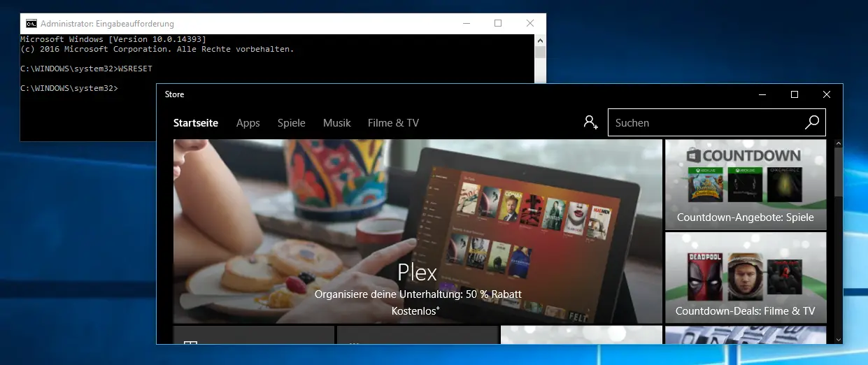This screenshot has height=365, width=868.
Task: Click Store scrollbar up arrow
Action: coord(837,145)
